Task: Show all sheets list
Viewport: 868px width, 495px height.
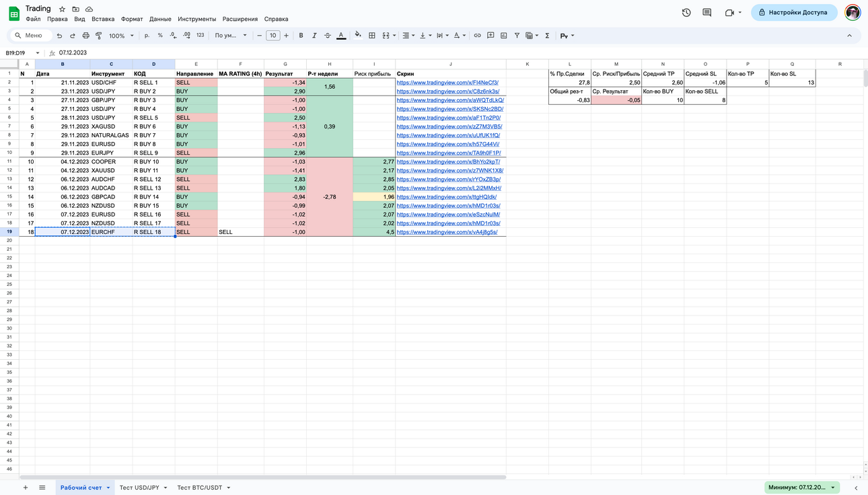Action: click(42, 488)
